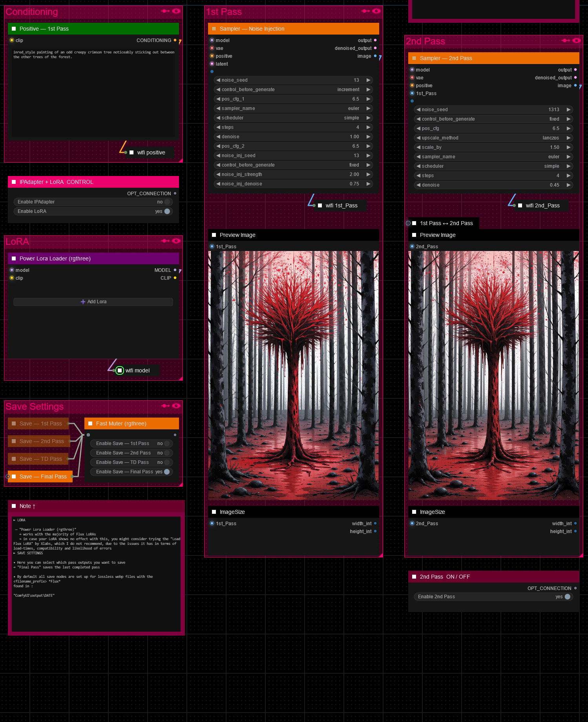
Task: Disable the Enable LoRA toggle
Action: coord(167,211)
